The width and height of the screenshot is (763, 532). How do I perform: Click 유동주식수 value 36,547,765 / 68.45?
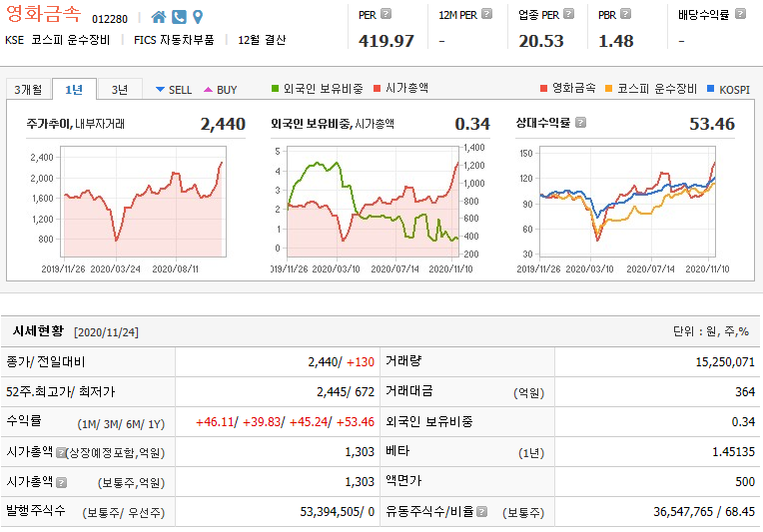pos(704,512)
